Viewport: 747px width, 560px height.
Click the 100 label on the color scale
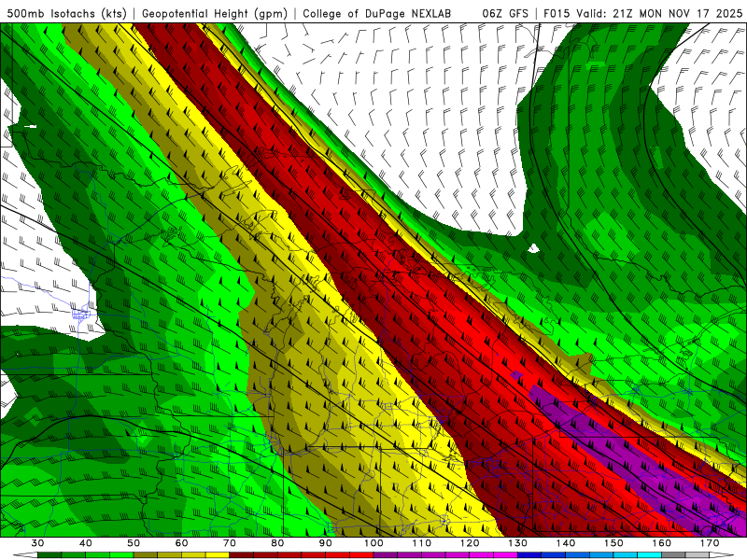point(373,543)
